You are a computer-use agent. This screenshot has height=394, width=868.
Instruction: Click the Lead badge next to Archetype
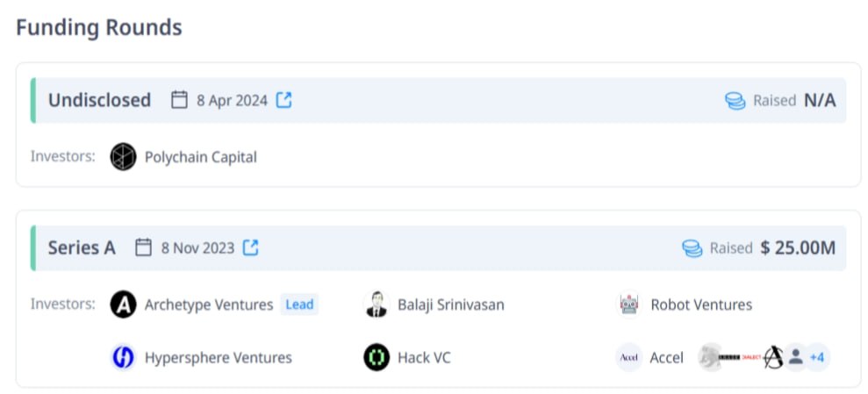point(299,304)
